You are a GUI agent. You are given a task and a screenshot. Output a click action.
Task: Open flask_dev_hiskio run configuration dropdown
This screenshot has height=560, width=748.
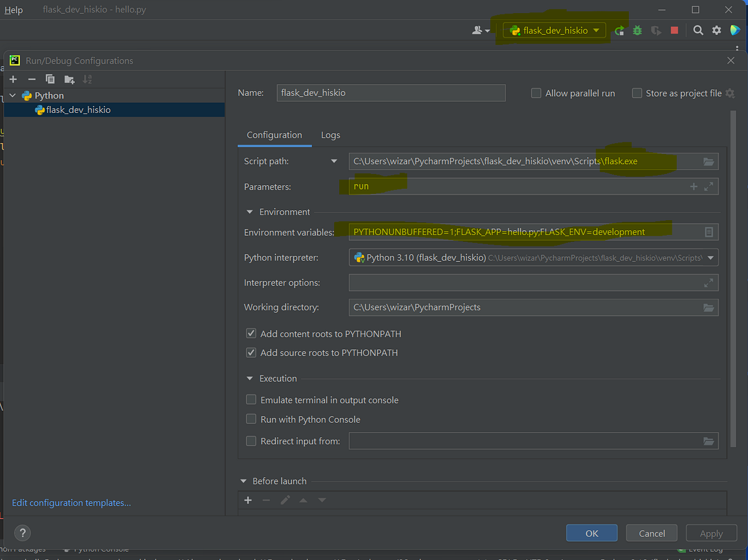click(x=555, y=30)
